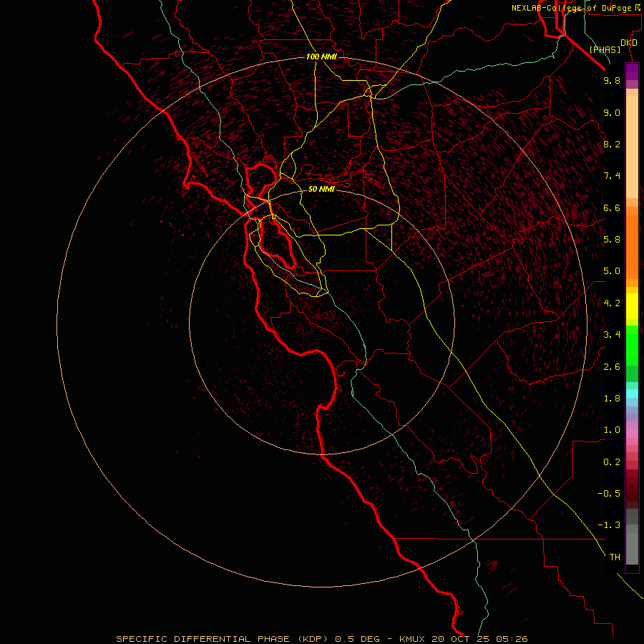The width and height of the screenshot is (644, 644).
Task: Click the 9.0 value on the color scale
Action: (x=612, y=112)
